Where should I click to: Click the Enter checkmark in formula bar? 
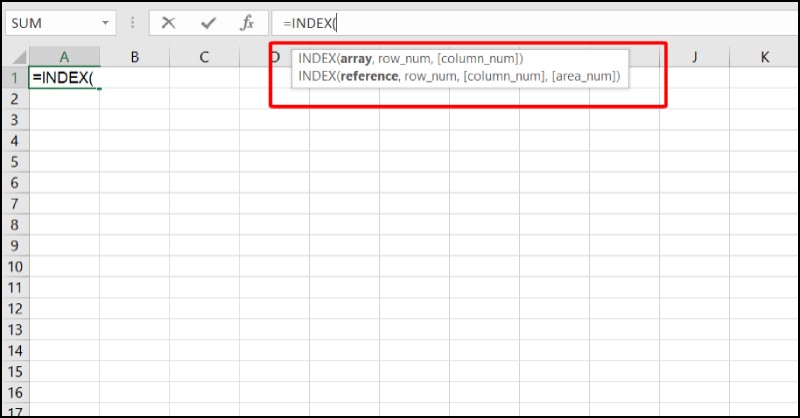pos(208,22)
